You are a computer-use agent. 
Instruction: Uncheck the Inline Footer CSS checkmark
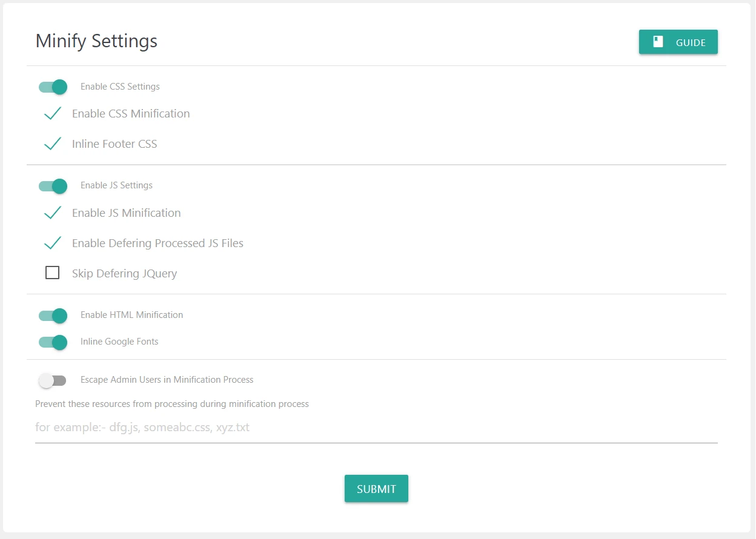(53, 144)
